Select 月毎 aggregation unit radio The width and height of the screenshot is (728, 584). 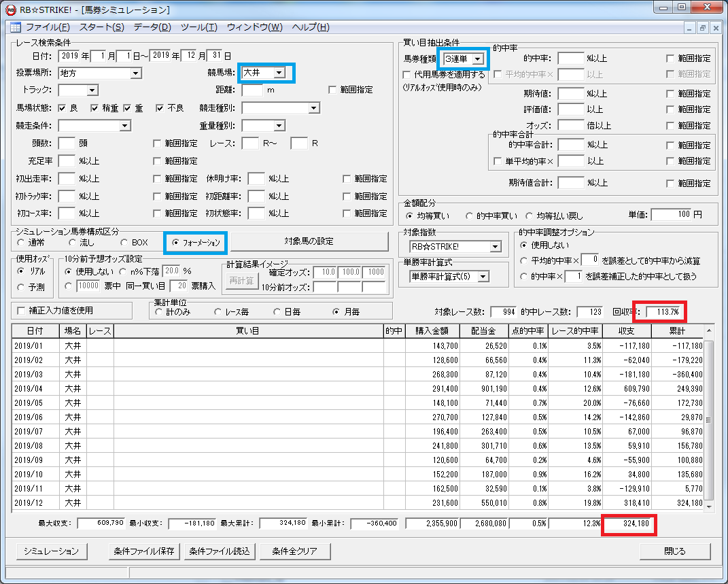pos(336,312)
